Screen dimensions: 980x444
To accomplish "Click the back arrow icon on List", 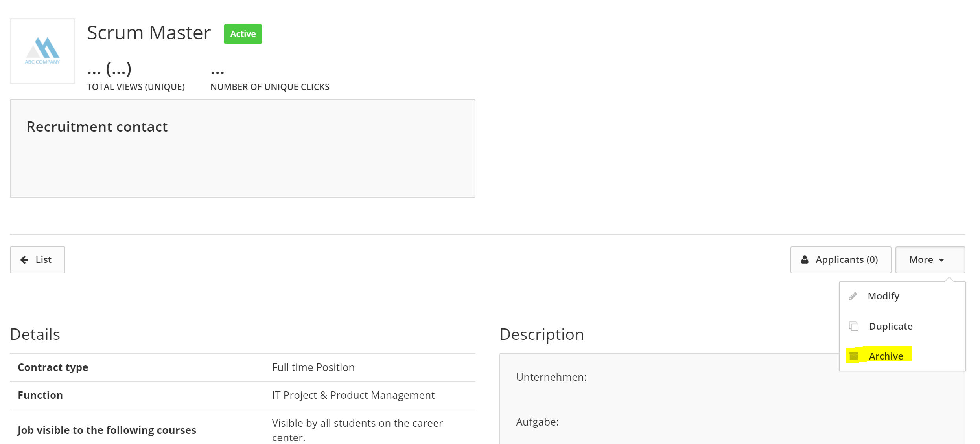I will click(24, 260).
